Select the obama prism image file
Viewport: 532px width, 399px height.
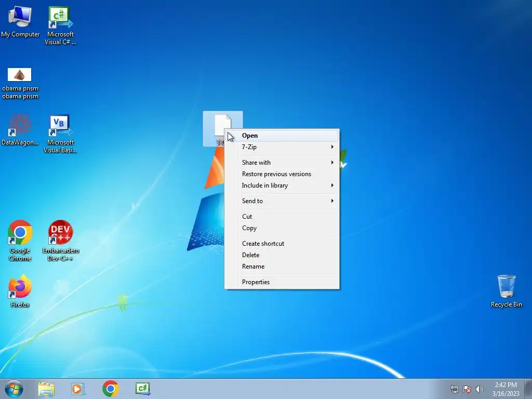(20, 83)
